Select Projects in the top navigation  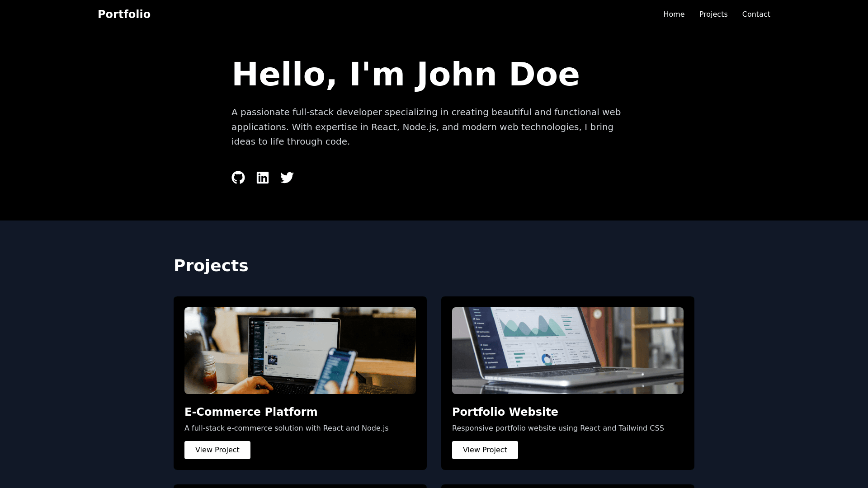pyautogui.click(x=713, y=14)
